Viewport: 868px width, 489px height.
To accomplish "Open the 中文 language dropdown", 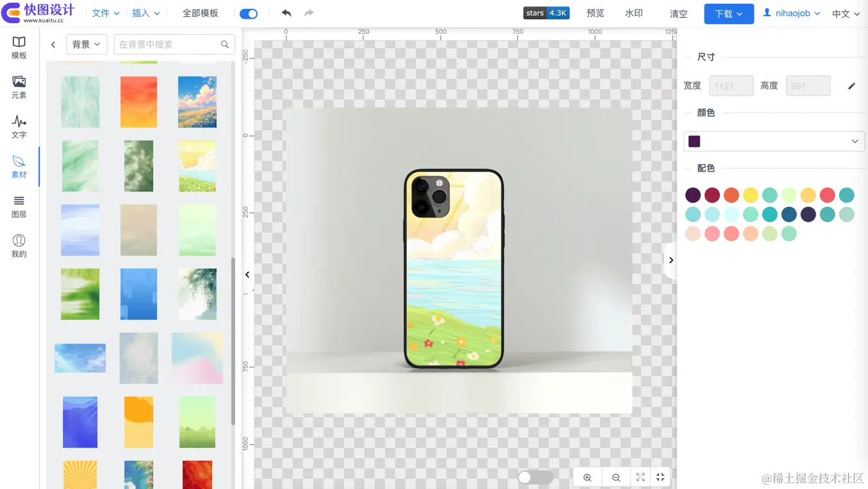I will click(x=846, y=13).
